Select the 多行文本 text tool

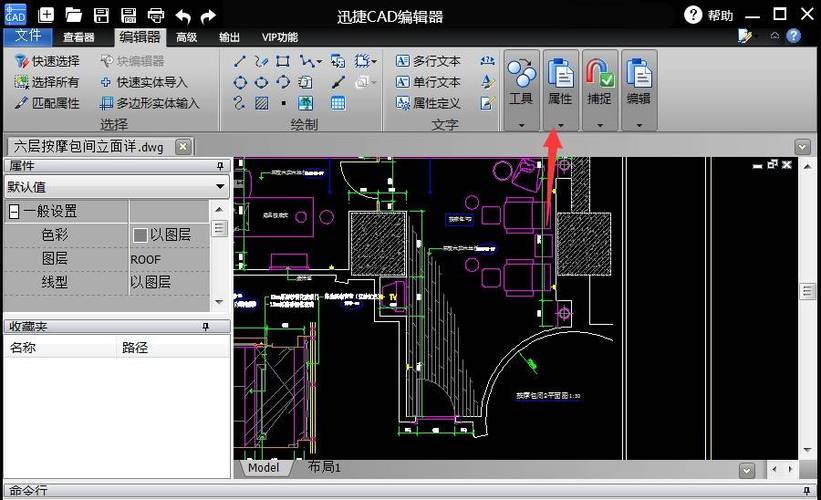[428, 61]
